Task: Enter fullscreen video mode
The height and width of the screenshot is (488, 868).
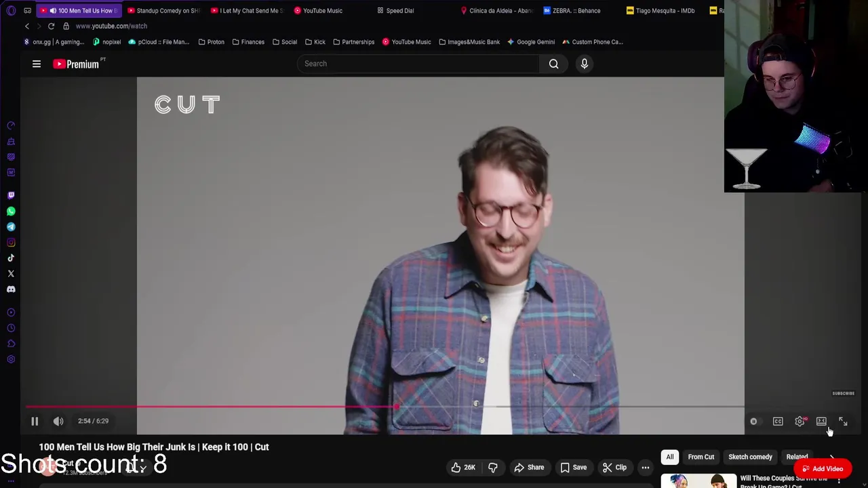Action: [x=843, y=422]
